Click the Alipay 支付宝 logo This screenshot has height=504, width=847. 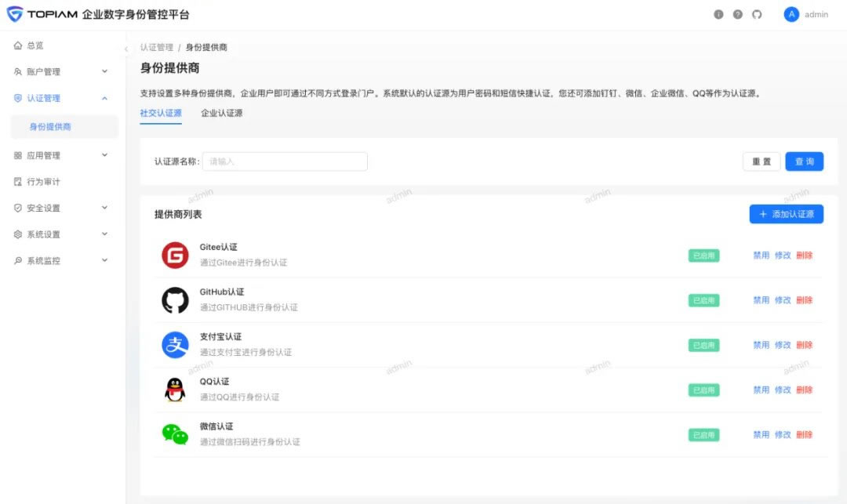coord(175,345)
